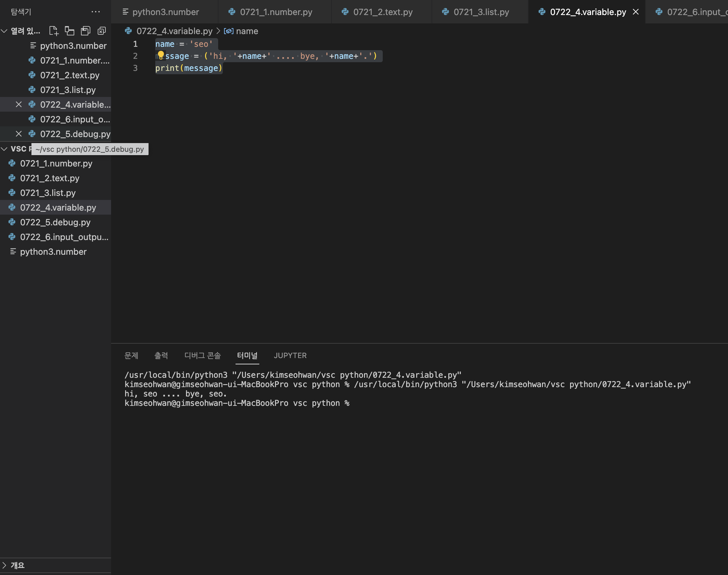Image resolution: width=728 pixels, height=575 pixels.
Task: Open the problems panel tab
Action: (x=131, y=355)
